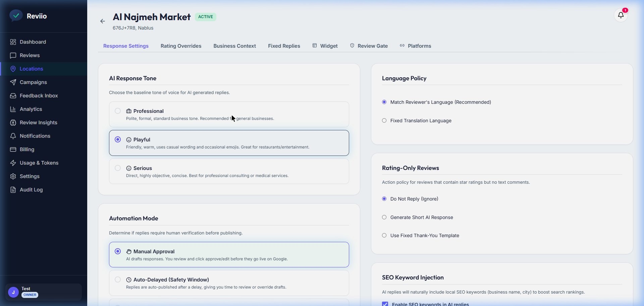The image size is (644, 306).
Task: Select Generate Short AI Response option
Action: 384,217
